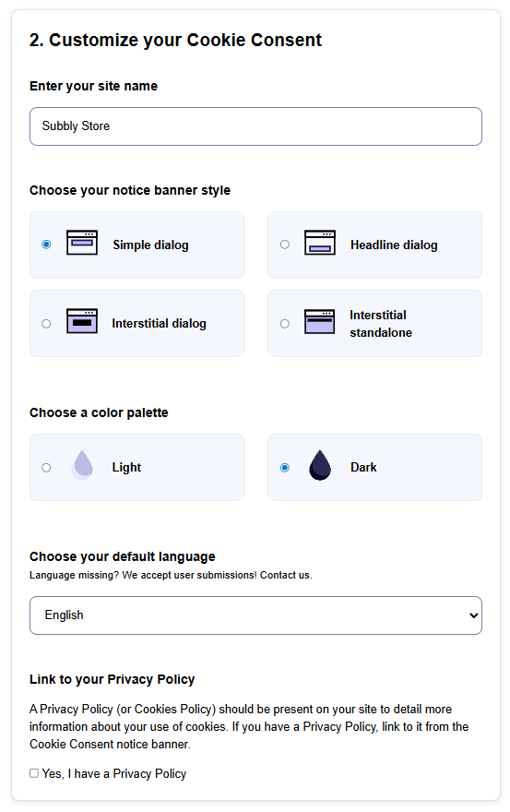Click the Simple dialog banner icon
The image size is (510, 812).
tap(82, 243)
